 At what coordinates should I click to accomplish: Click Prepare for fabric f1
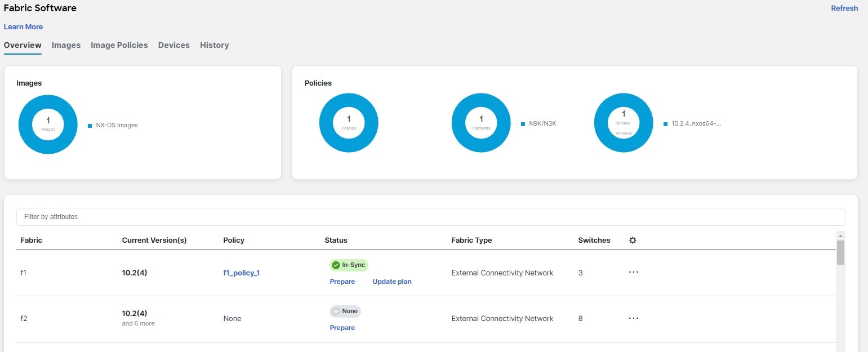pos(342,282)
